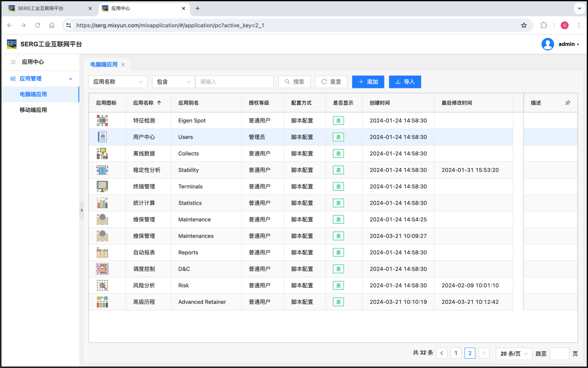This screenshot has height=368, width=588.
Task: Click the 请输入 search input field
Action: pos(234,82)
